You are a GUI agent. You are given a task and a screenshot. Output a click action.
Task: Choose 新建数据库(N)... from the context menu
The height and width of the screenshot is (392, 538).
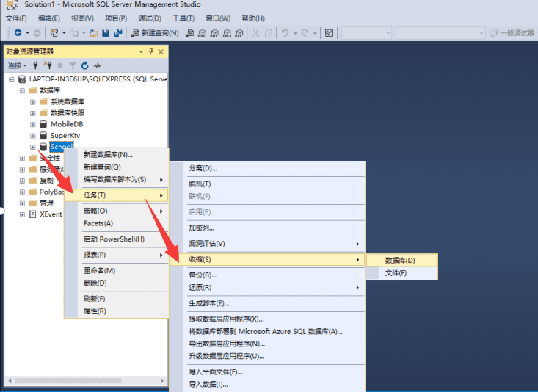coord(117,155)
